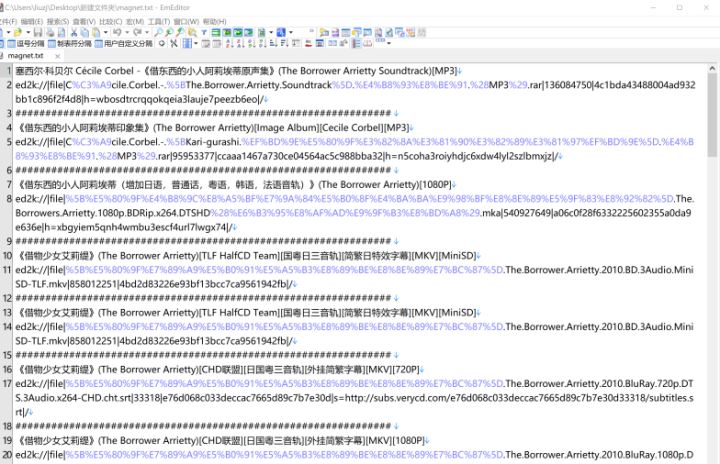The image size is (720, 464).
Task: Click the numeric descending sort icon
Action: pos(262,43)
